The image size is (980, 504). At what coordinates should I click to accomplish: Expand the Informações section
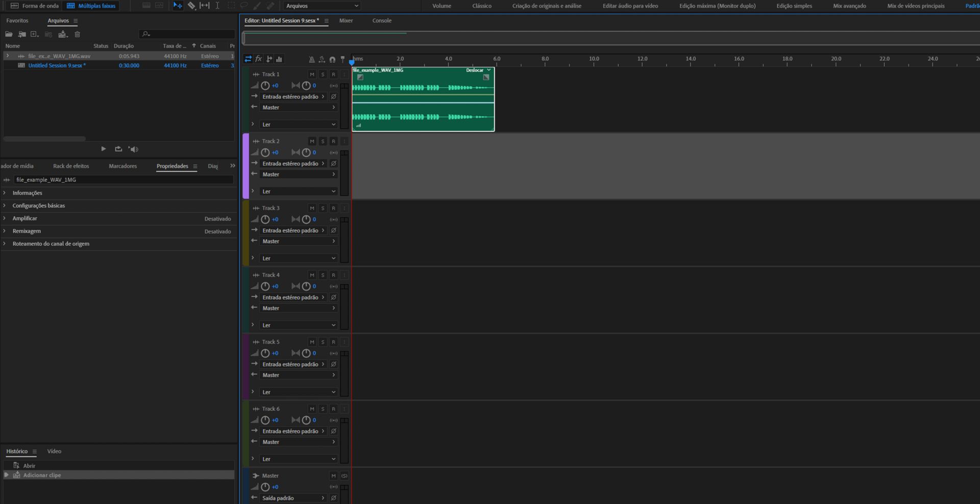(x=28, y=193)
